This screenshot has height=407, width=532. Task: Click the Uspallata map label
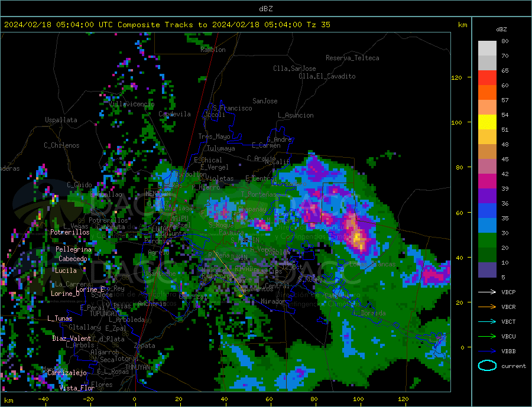61,120
